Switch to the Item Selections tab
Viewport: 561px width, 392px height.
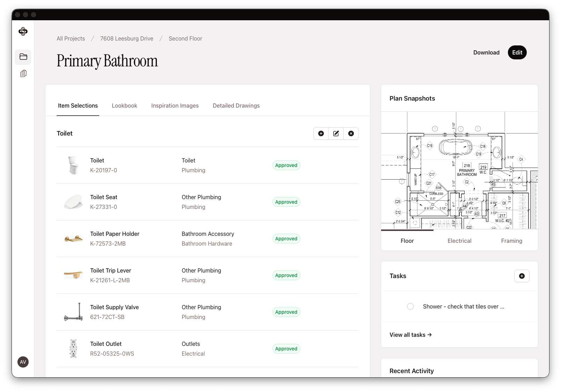tap(78, 106)
